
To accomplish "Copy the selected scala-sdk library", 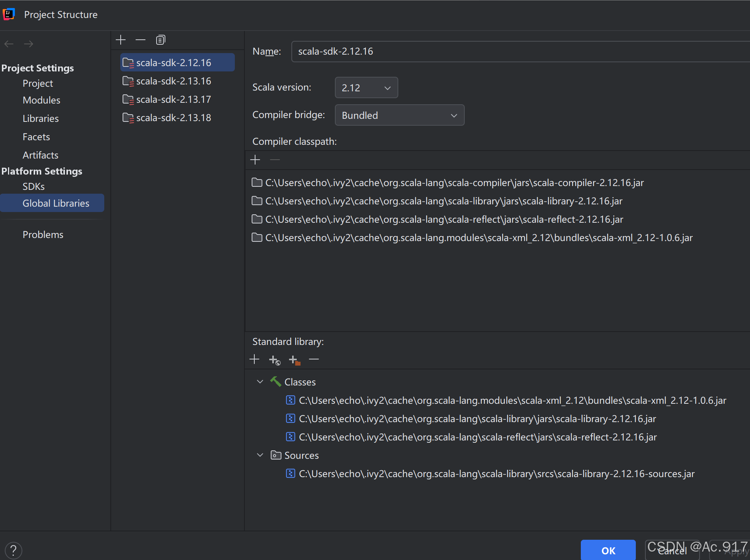I will pos(160,40).
